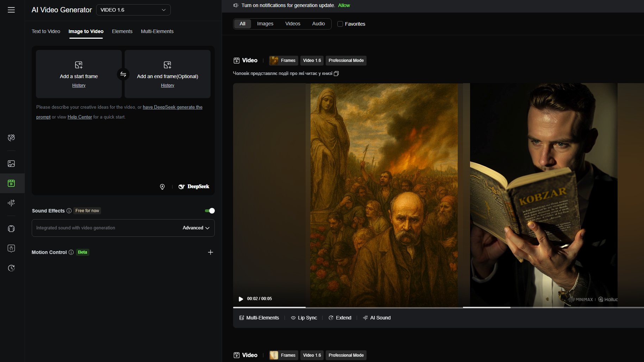This screenshot has width=644, height=362.
Task: Open History under start frame
Action: click(79, 85)
